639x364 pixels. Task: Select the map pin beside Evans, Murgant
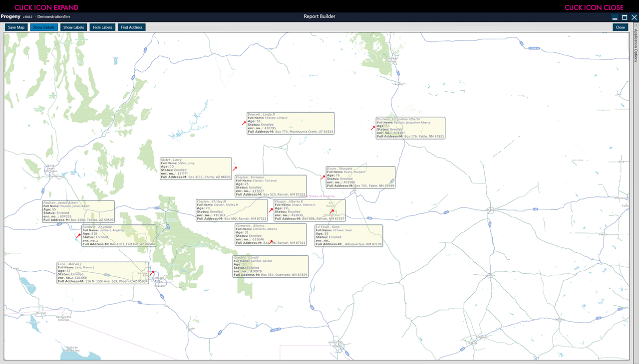point(323,177)
